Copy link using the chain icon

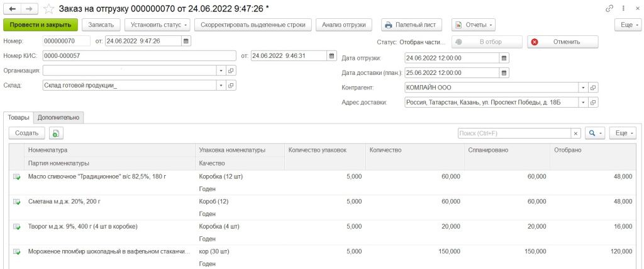click(x=609, y=8)
